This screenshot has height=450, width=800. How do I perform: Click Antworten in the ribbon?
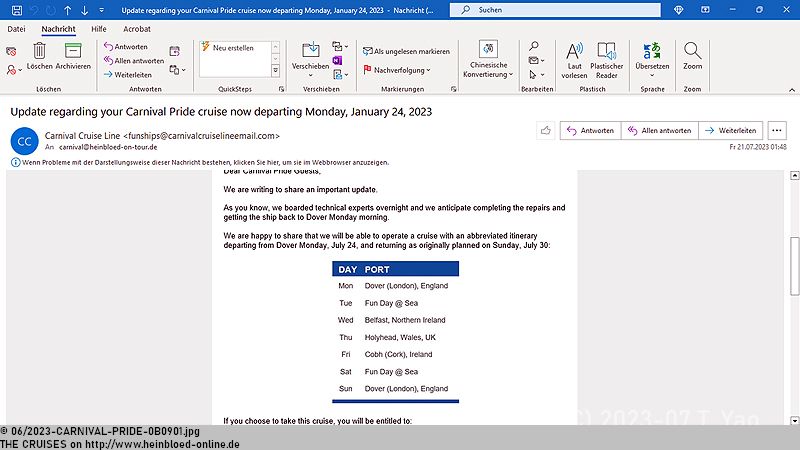(126, 46)
